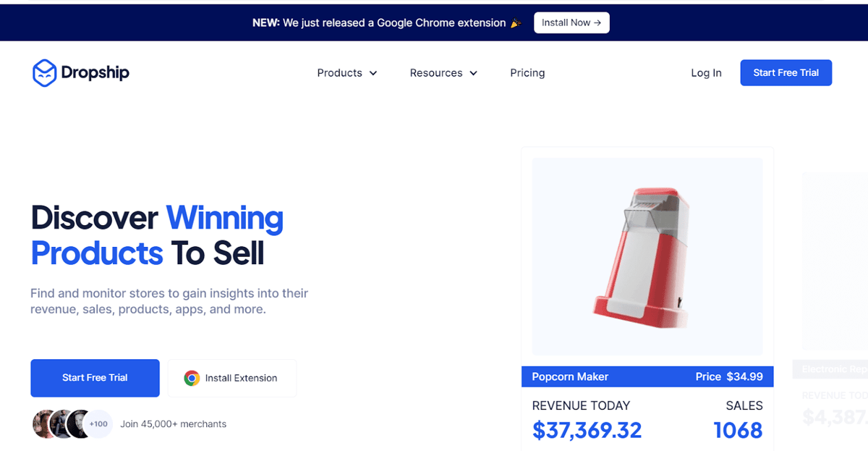
Task: Click the Products chevron arrow
Action: point(373,73)
